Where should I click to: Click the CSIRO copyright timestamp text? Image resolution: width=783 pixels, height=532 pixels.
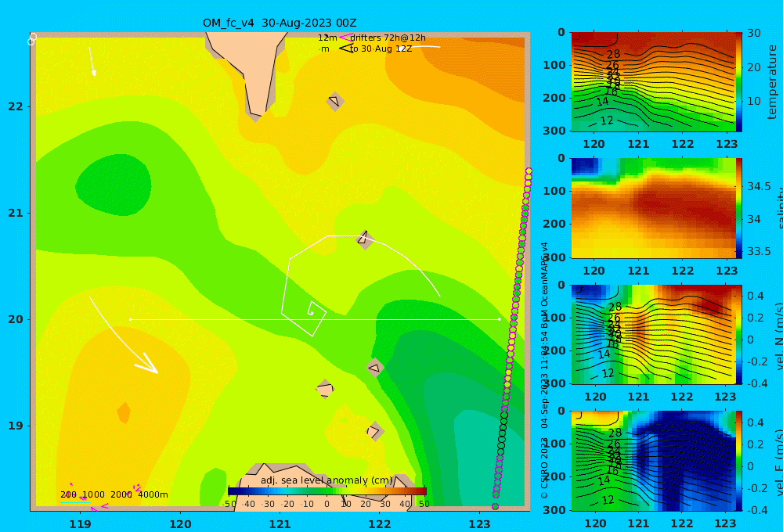click(544, 371)
